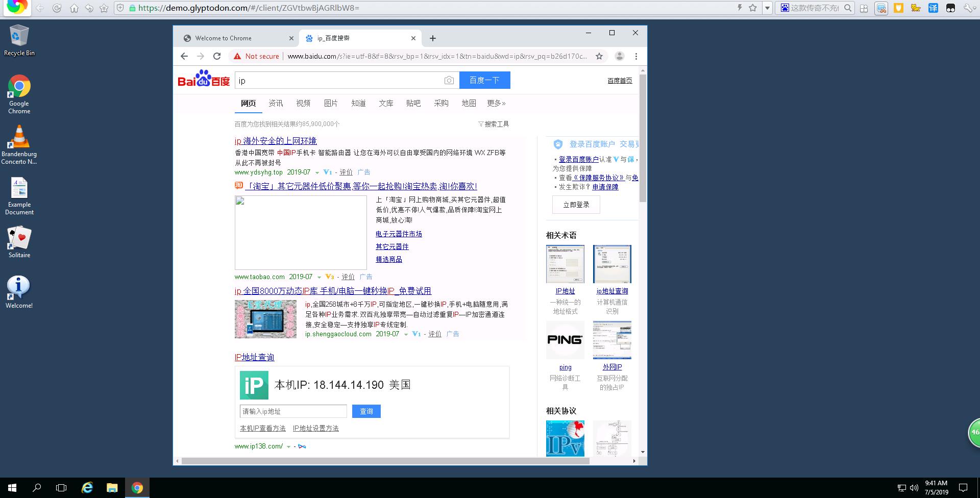This screenshot has height=498, width=980.
Task: Open IP地址查询 result heading
Action: (254, 357)
